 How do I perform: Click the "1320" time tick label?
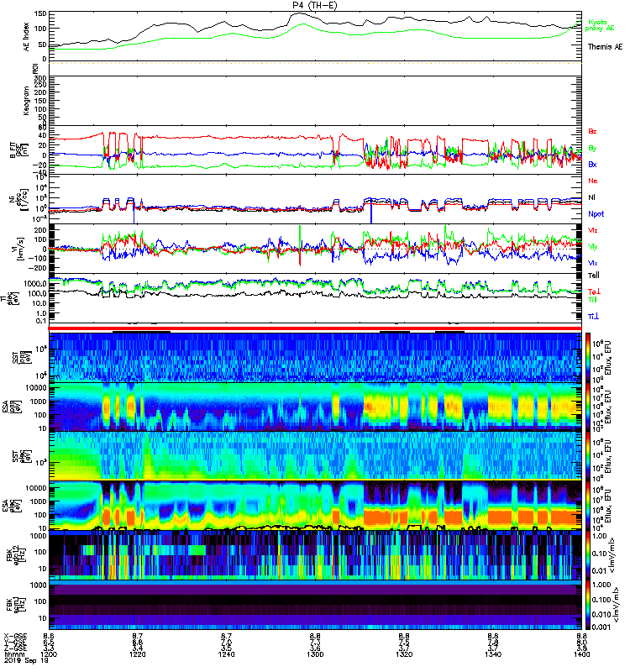(x=404, y=654)
